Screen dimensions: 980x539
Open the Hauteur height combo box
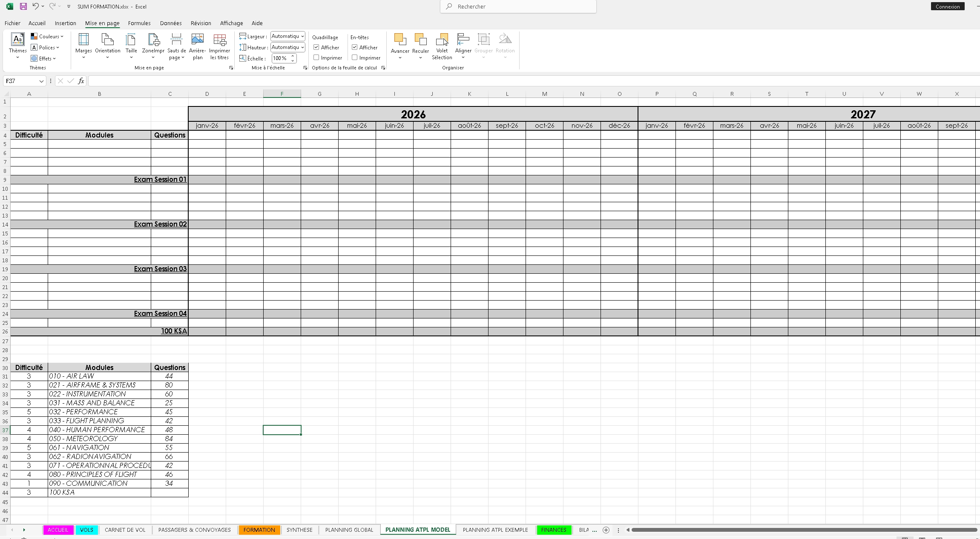point(288,47)
